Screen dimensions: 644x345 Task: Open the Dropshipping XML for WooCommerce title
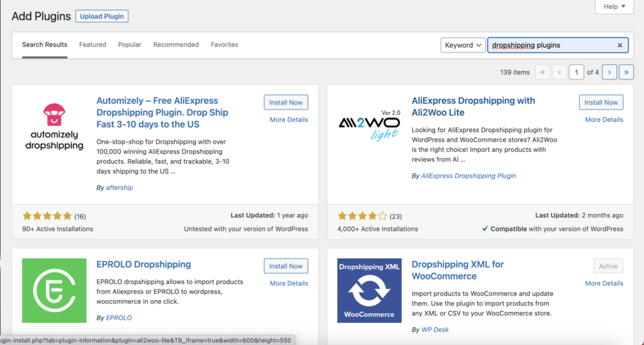click(458, 270)
